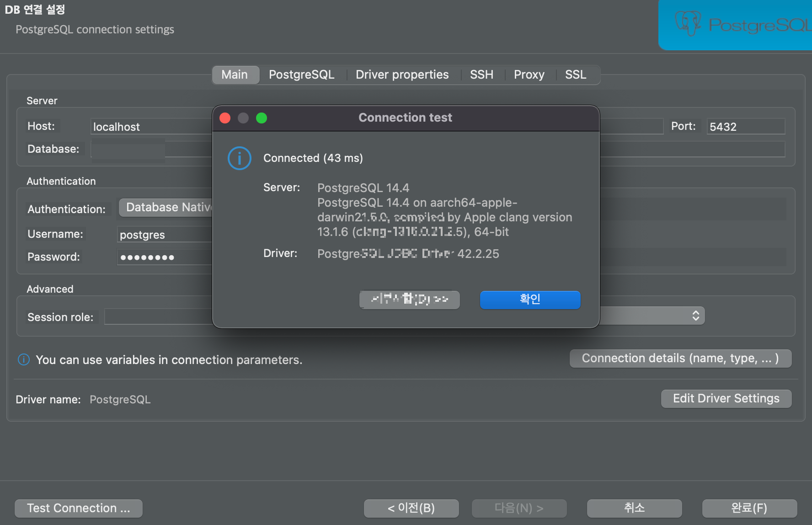Click the Username field with postgres
The height and width of the screenshot is (525, 812).
click(x=165, y=235)
